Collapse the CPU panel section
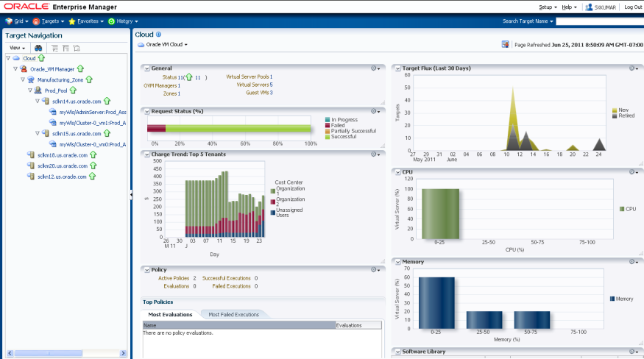Screen dimensions: 644x359 point(398,173)
